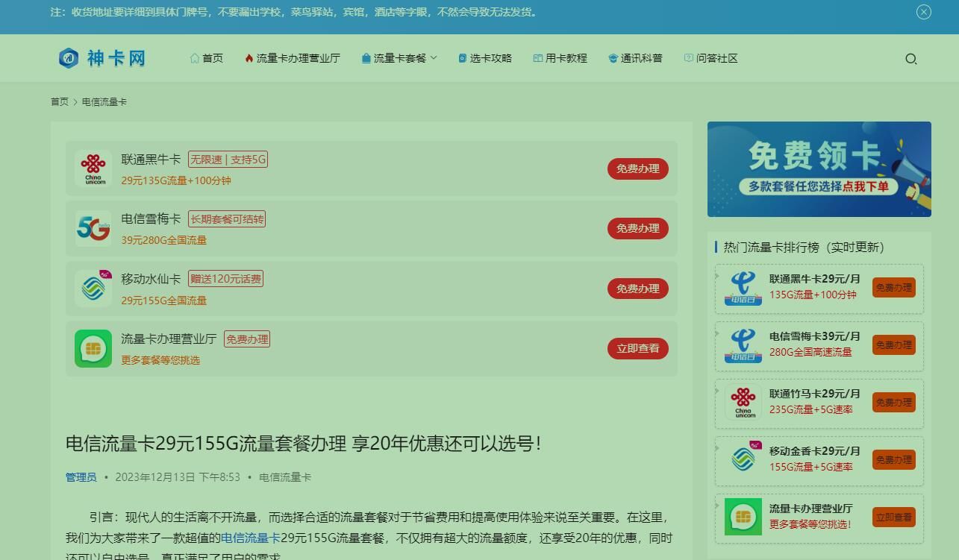The image size is (959, 560).
Task: Click the 赠送120元话费 tag
Action: pyautogui.click(x=225, y=279)
